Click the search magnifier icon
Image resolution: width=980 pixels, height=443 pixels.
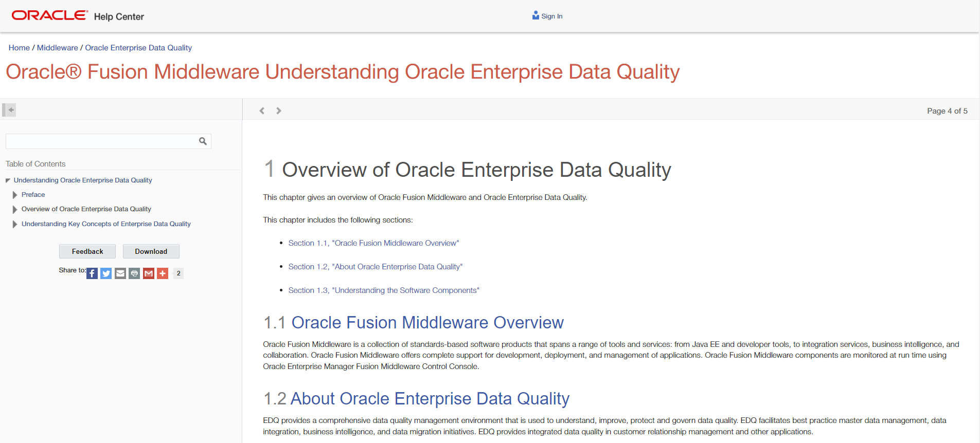(202, 141)
